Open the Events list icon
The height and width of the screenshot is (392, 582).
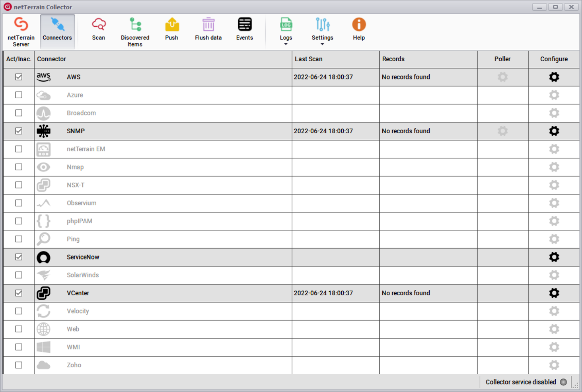(x=244, y=25)
